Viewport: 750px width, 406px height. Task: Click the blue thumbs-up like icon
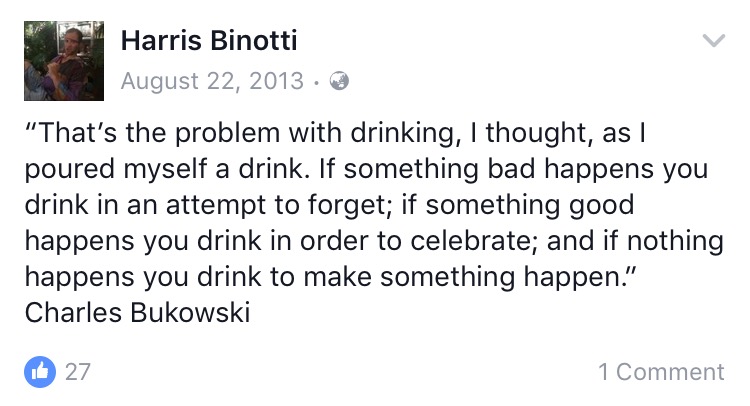[41, 372]
